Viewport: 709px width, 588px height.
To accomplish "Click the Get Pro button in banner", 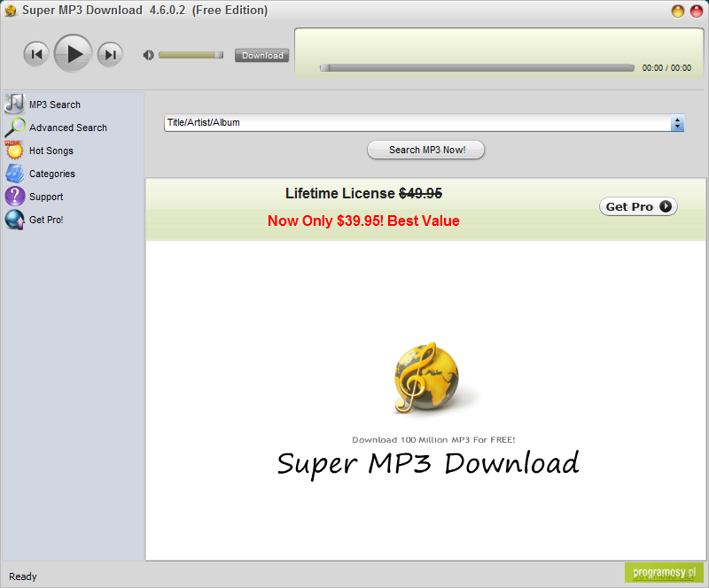I will (638, 206).
